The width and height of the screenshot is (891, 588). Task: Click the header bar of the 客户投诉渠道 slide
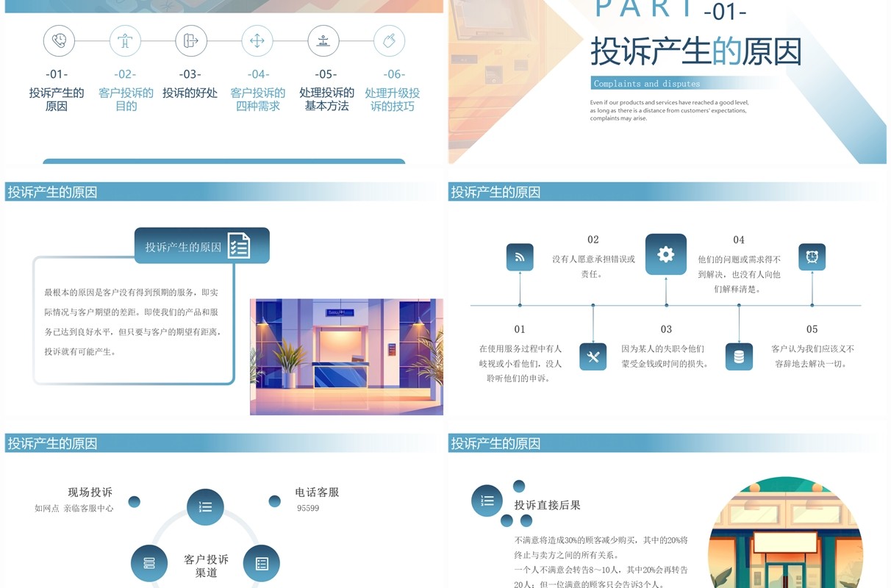click(x=223, y=443)
